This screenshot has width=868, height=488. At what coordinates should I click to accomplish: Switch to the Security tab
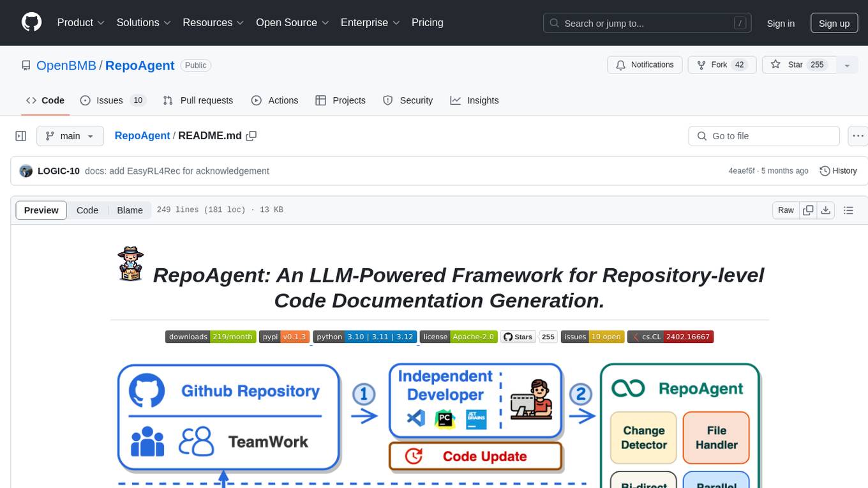click(x=408, y=100)
